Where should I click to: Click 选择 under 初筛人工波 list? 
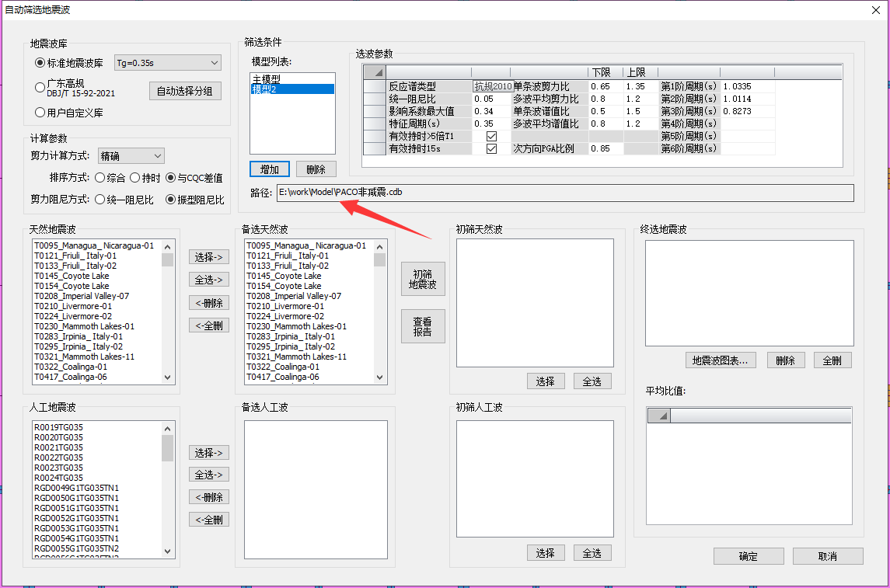(546, 553)
